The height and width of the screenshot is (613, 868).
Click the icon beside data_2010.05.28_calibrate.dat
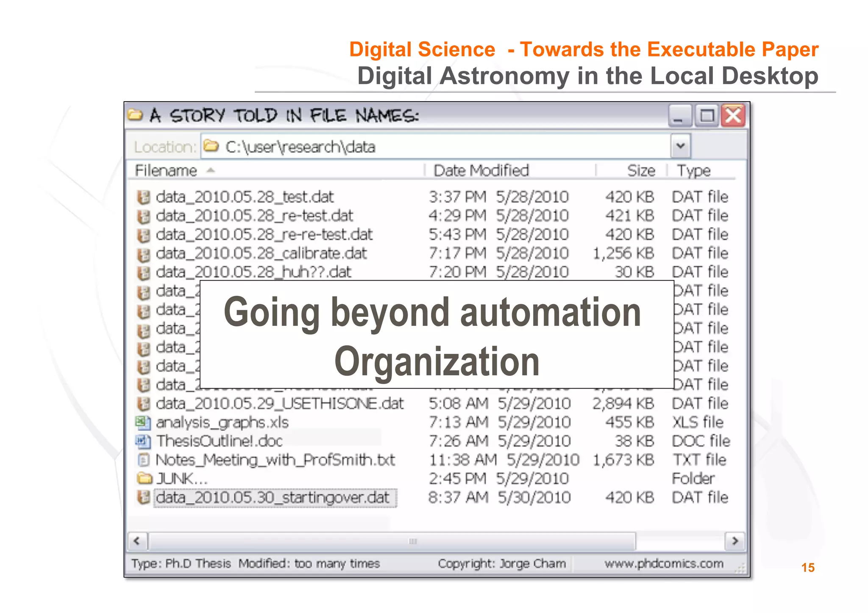(x=144, y=254)
